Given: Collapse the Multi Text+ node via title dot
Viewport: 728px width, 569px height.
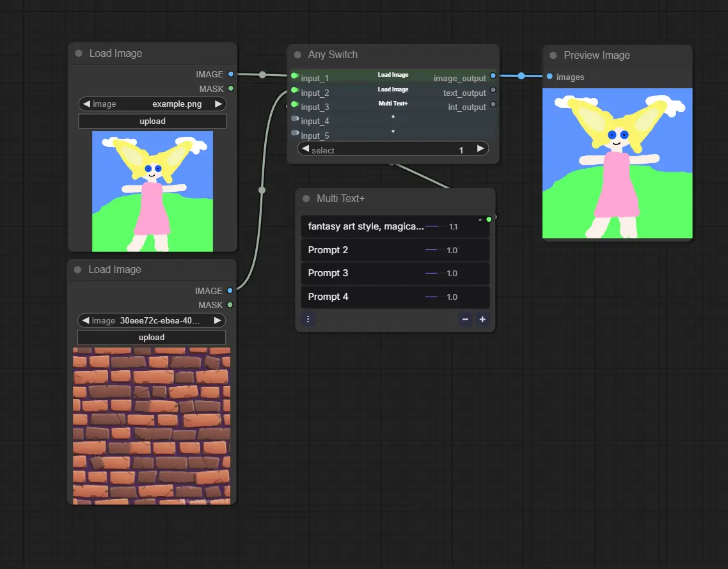Looking at the screenshot, I should click(306, 199).
